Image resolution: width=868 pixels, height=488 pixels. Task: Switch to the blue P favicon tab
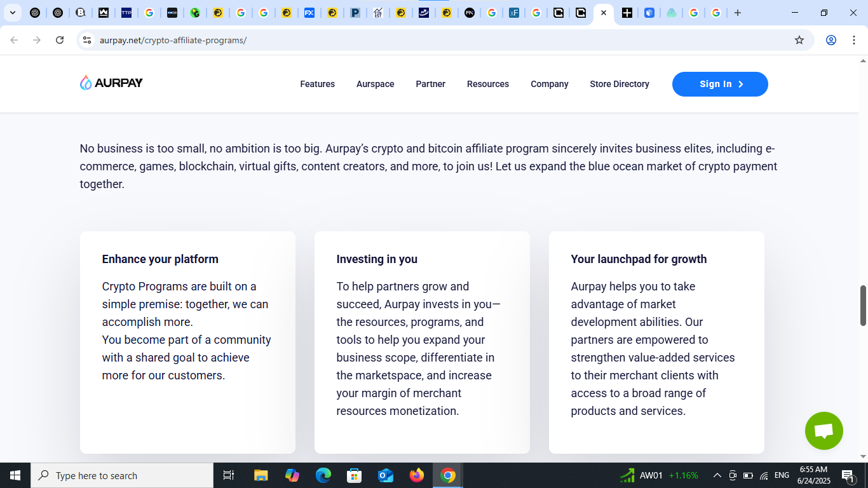tap(355, 13)
